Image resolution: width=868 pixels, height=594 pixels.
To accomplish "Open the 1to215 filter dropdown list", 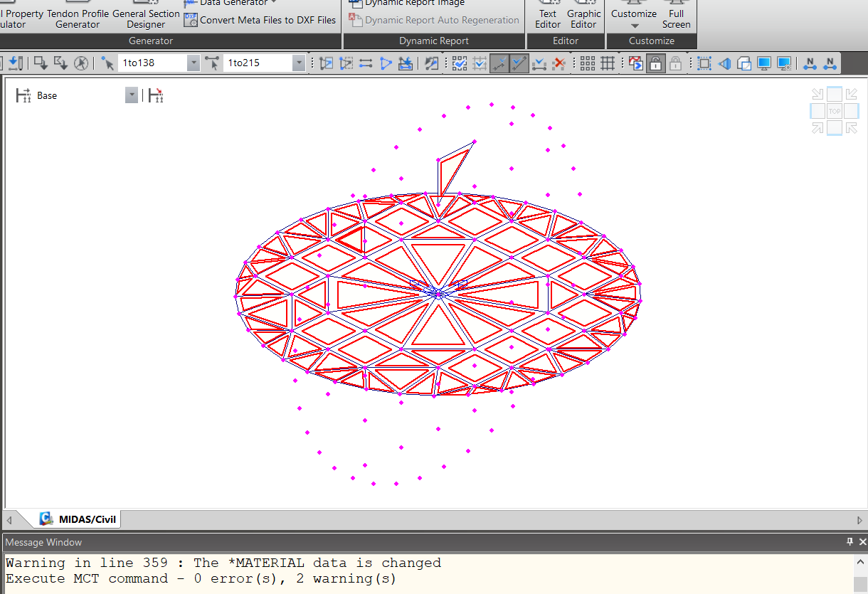I will click(x=300, y=63).
